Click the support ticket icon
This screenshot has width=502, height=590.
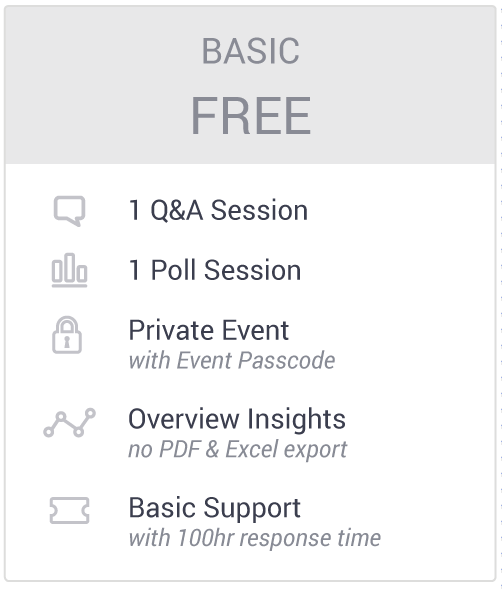[x=70, y=511]
